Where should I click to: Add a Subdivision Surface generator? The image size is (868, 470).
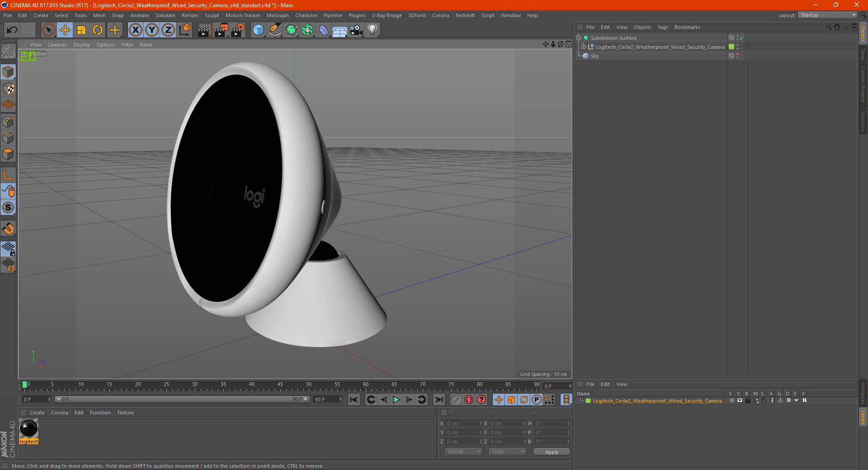(x=291, y=30)
